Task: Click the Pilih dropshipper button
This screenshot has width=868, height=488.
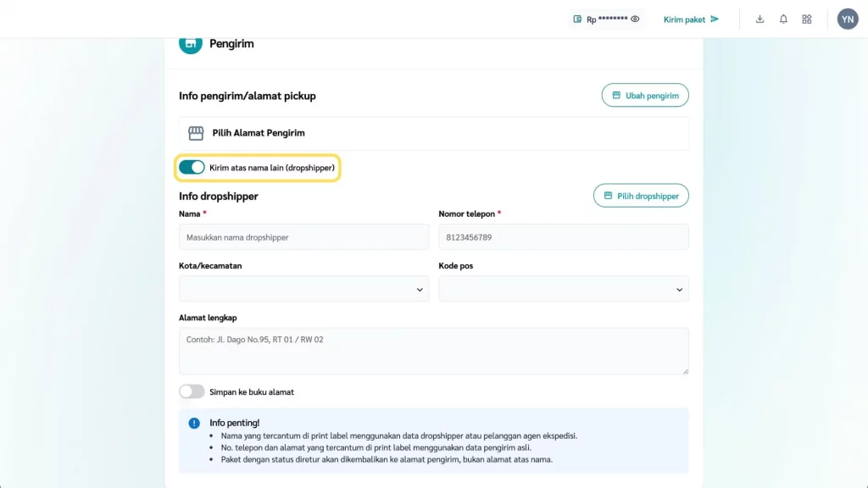Action: click(641, 196)
